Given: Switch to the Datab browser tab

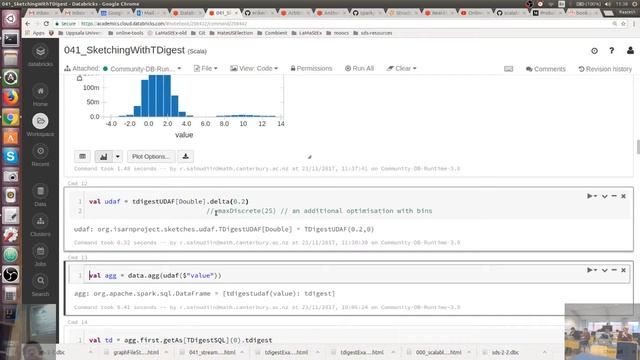Looking at the screenshot, I should (186, 13).
